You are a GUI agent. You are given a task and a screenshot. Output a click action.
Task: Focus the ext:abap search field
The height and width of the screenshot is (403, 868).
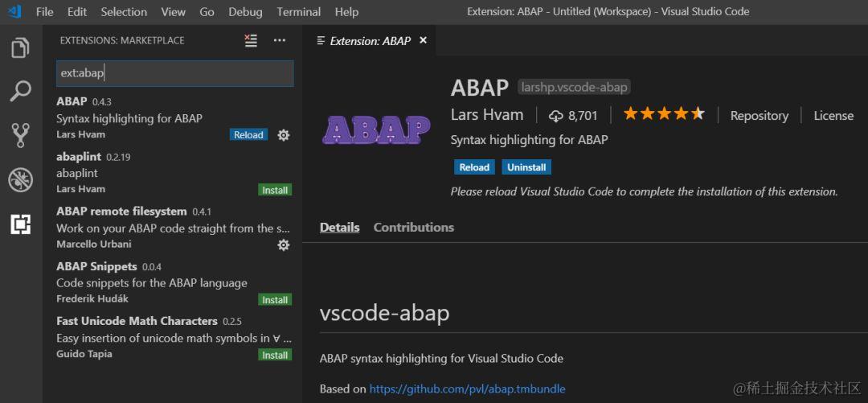(175, 73)
